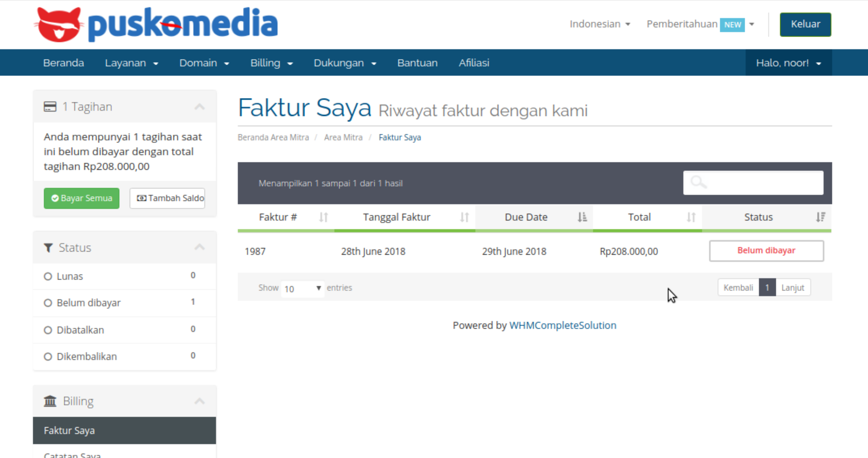
Task: Open Afiliasi in the navbar
Action: pos(474,63)
